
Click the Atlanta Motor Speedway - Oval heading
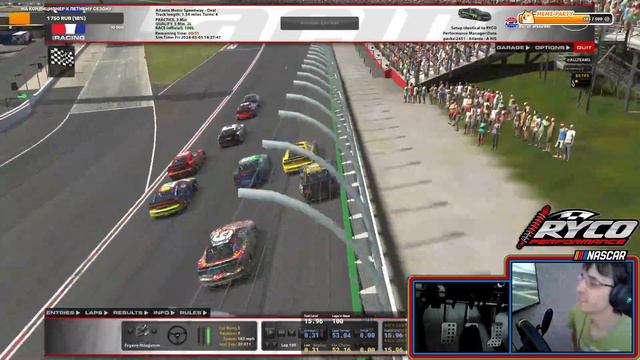(x=186, y=10)
